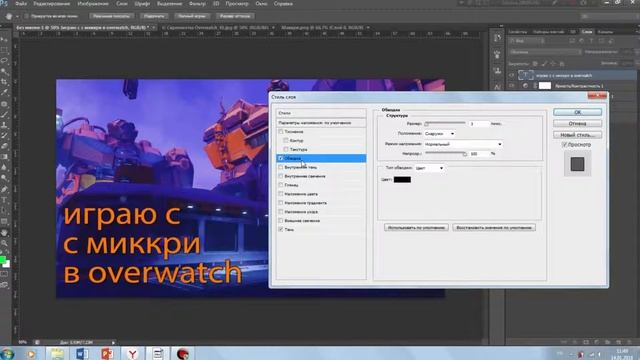Toggle the Просмотр preview checkbox
The width and height of the screenshot is (640, 360).
[x=564, y=145]
